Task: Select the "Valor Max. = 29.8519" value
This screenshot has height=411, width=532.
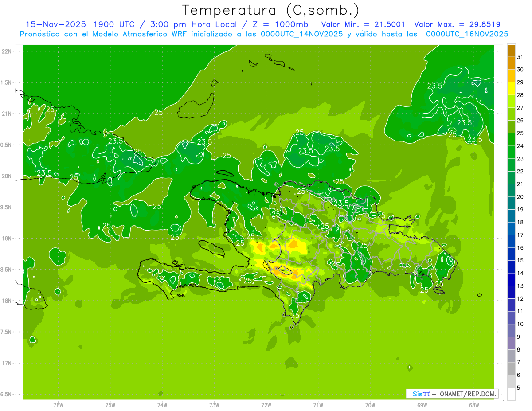Action: [457, 24]
